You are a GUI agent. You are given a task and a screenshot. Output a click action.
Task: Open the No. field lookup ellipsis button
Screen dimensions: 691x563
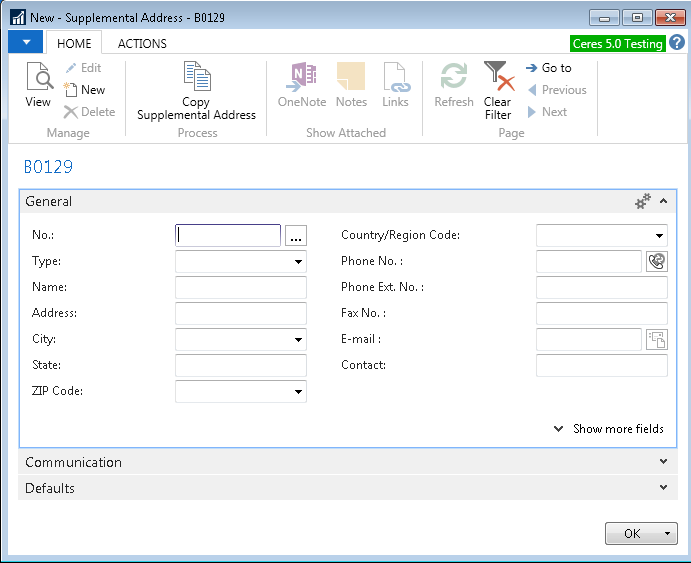[295, 236]
